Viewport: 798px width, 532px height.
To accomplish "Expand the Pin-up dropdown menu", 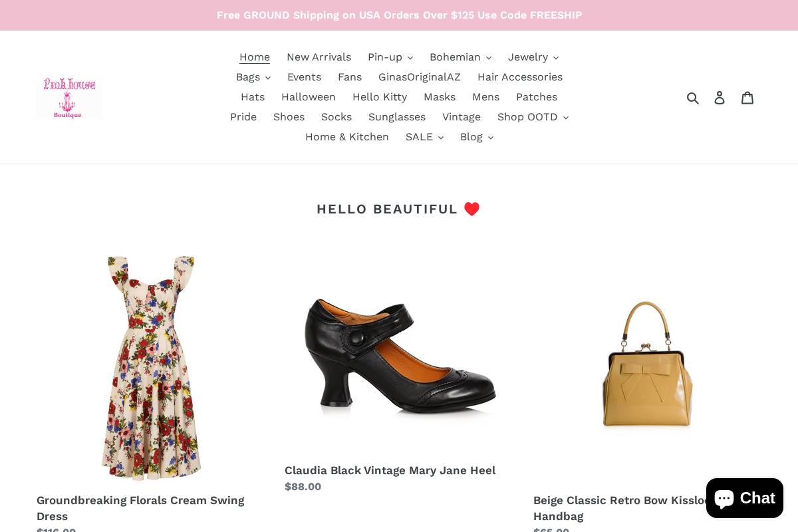I will point(390,57).
